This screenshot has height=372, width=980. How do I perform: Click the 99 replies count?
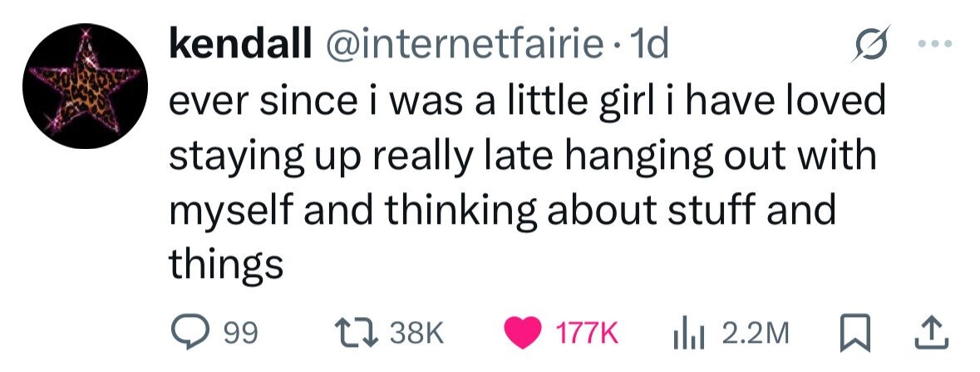click(242, 335)
